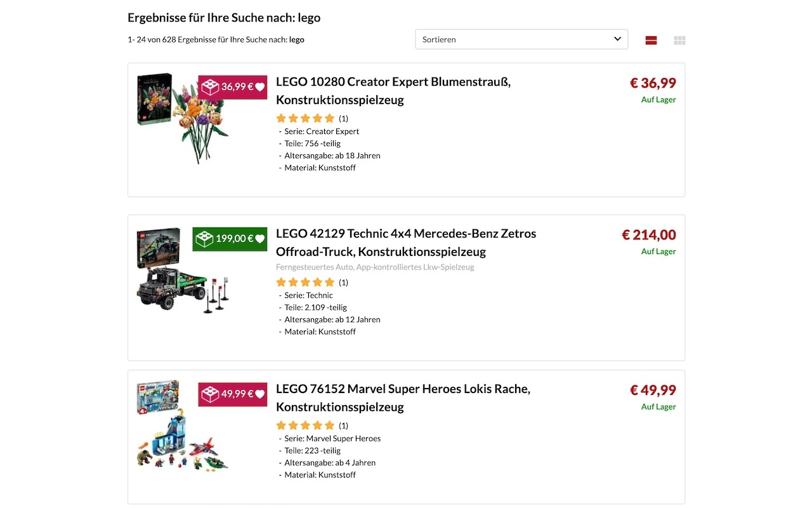Switch to list view layout icon

pos(651,40)
